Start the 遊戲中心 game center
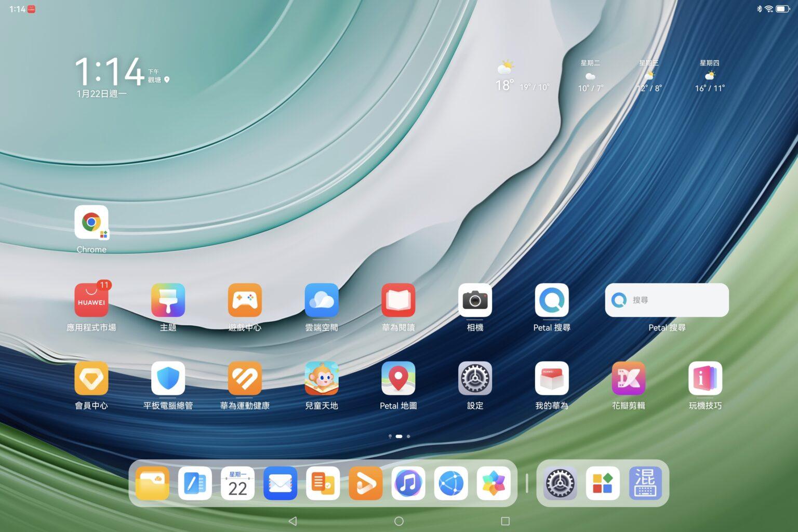 245,300
